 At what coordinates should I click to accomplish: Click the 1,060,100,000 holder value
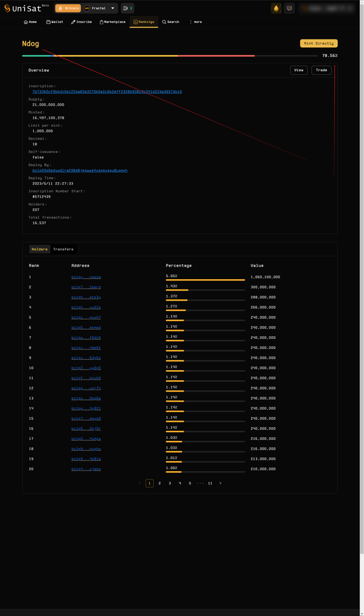[x=265, y=277]
